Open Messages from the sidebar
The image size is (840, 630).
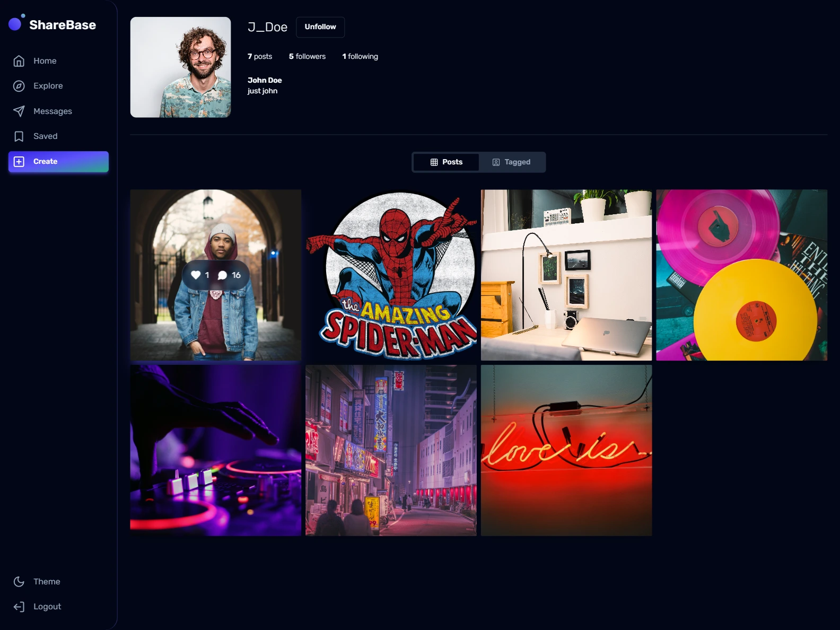point(58,111)
